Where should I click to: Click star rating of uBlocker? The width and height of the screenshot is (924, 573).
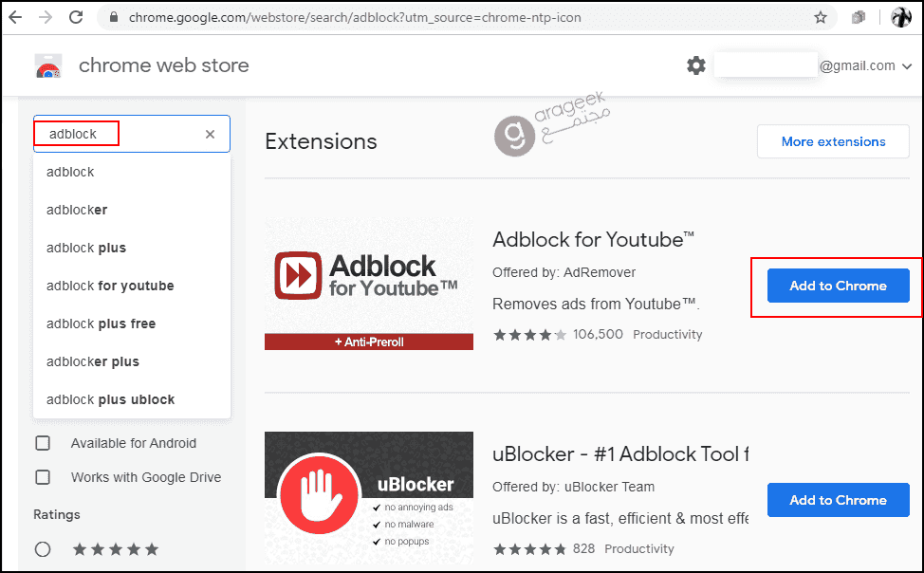[x=529, y=549]
